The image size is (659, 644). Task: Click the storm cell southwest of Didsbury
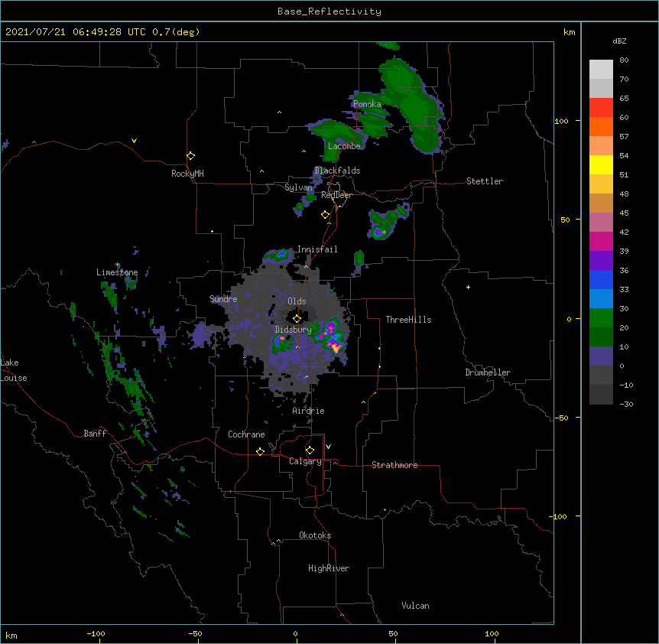[x=281, y=343]
